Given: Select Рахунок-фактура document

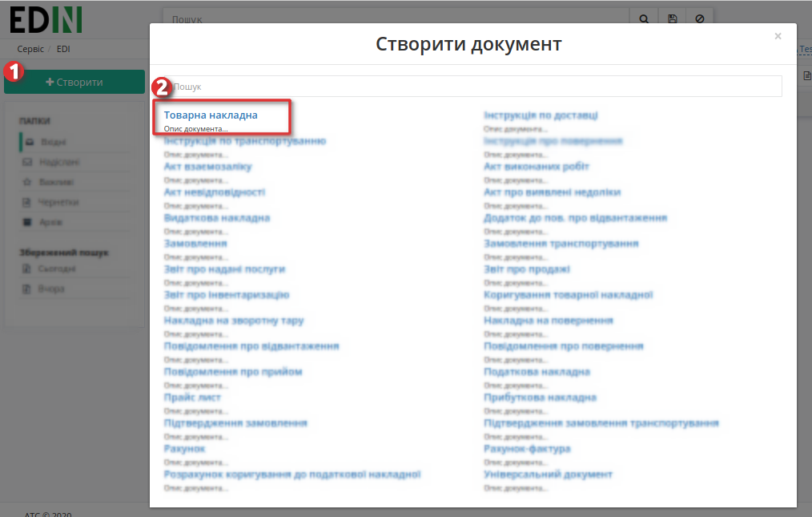Looking at the screenshot, I should [527, 449].
